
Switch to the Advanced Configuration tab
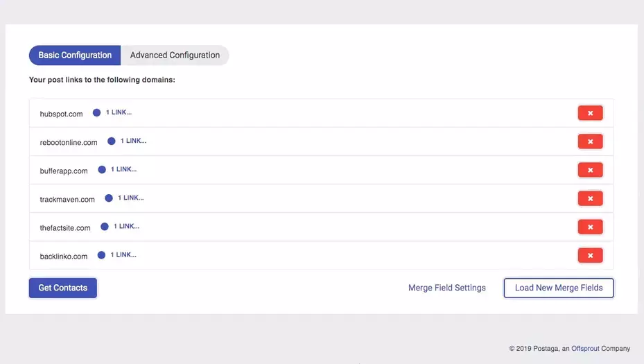click(x=175, y=55)
